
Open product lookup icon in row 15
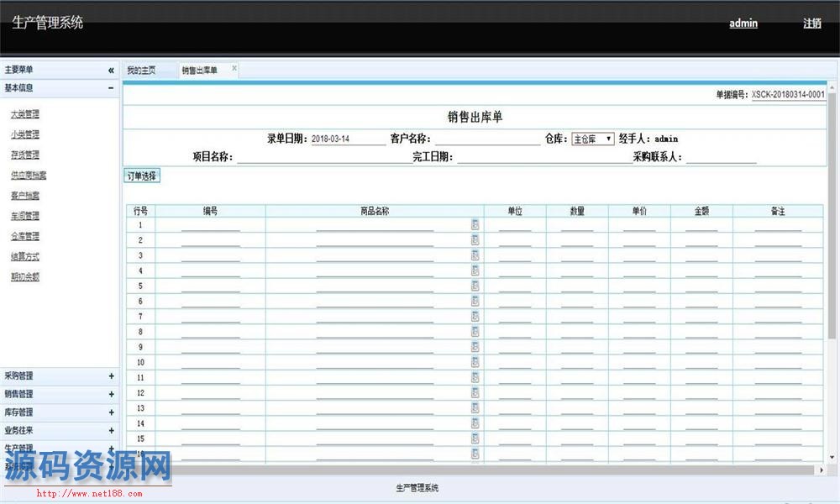click(475, 438)
